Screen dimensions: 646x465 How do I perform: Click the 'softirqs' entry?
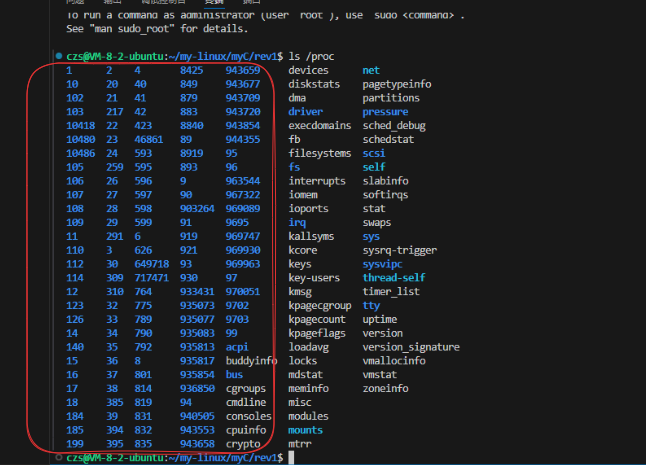pos(385,195)
